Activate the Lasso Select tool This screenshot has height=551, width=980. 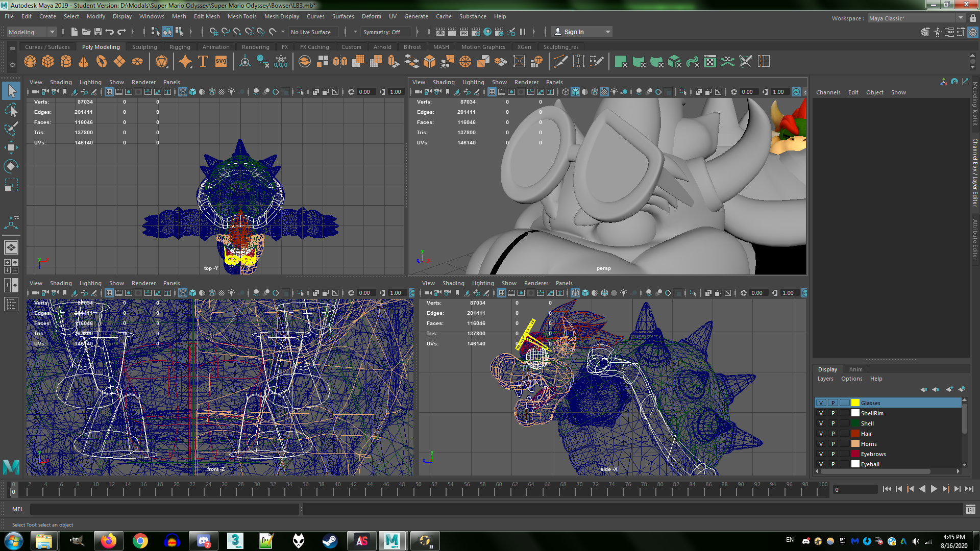(x=11, y=110)
